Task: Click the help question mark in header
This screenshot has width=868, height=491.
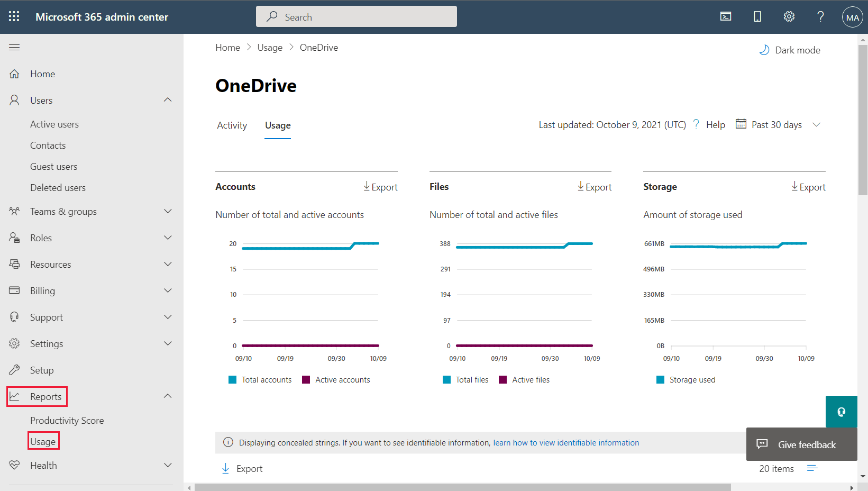Action: click(x=820, y=16)
